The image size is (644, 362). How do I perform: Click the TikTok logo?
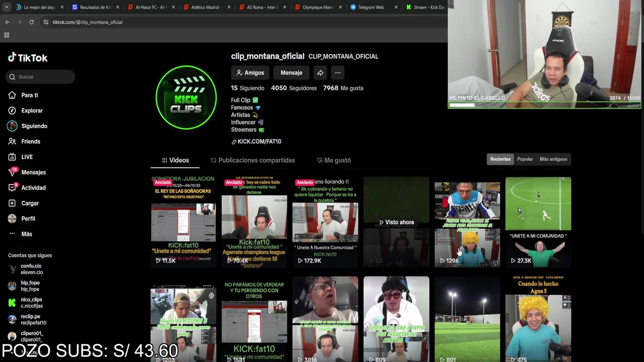(x=28, y=58)
